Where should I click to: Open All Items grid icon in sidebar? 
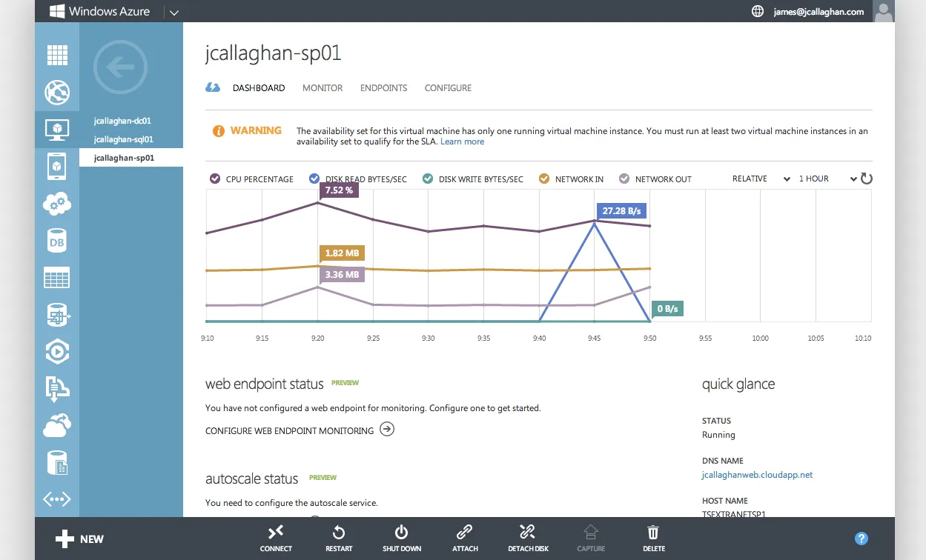tap(57, 55)
